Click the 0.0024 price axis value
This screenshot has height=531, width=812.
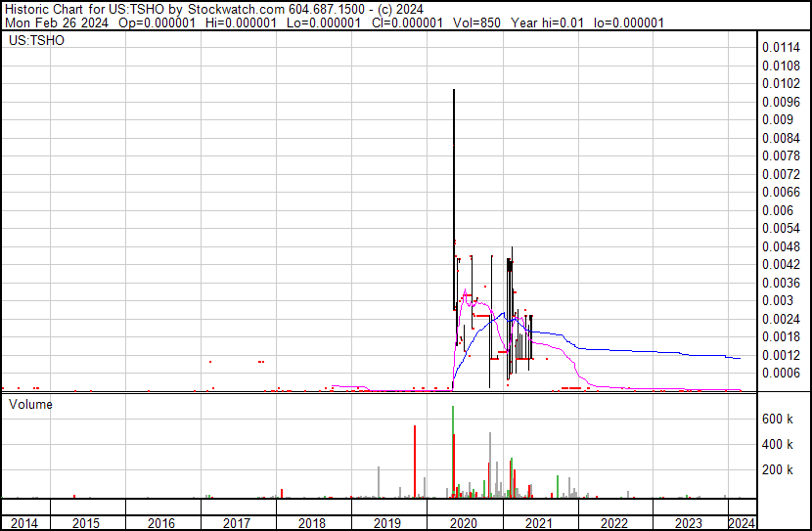tap(781, 320)
